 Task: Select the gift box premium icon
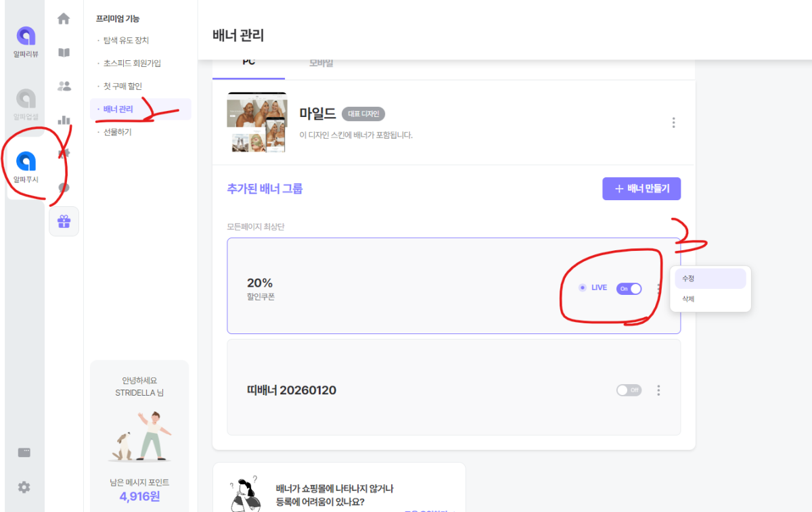[x=64, y=221]
